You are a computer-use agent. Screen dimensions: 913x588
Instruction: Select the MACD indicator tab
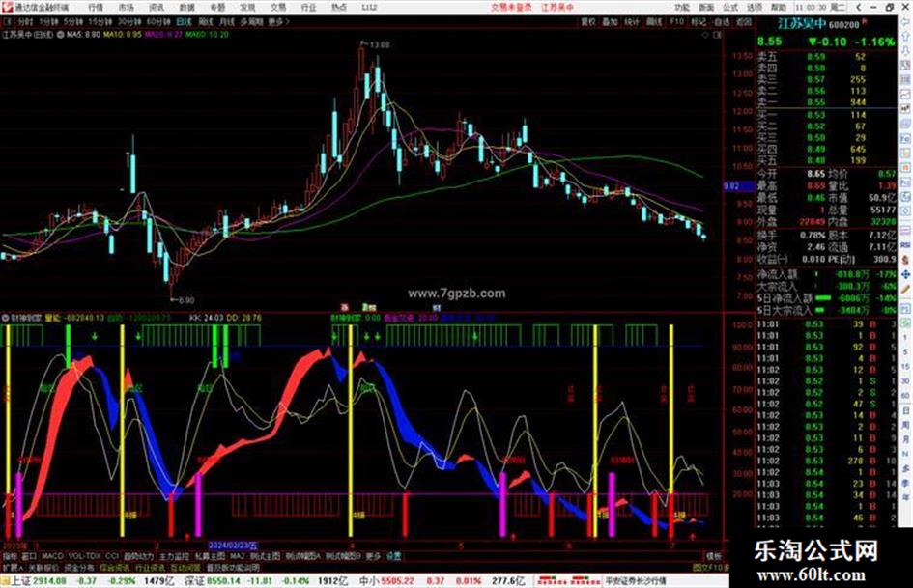pos(52,556)
